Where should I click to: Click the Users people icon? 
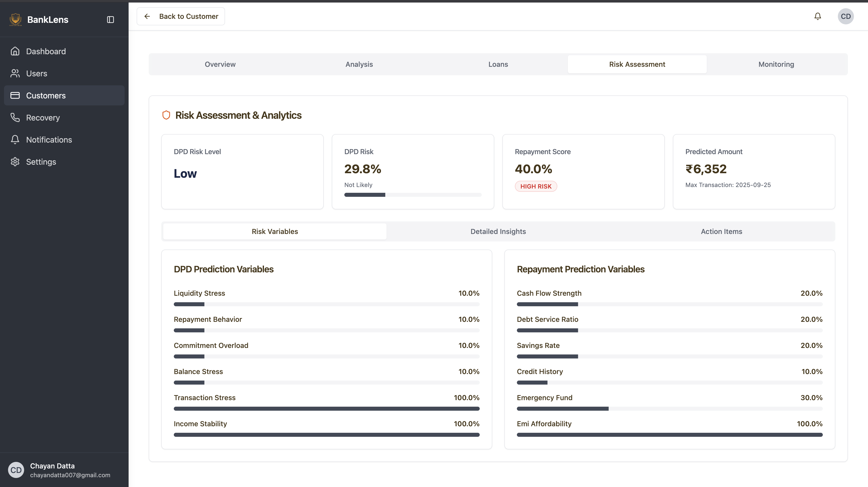pos(15,73)
